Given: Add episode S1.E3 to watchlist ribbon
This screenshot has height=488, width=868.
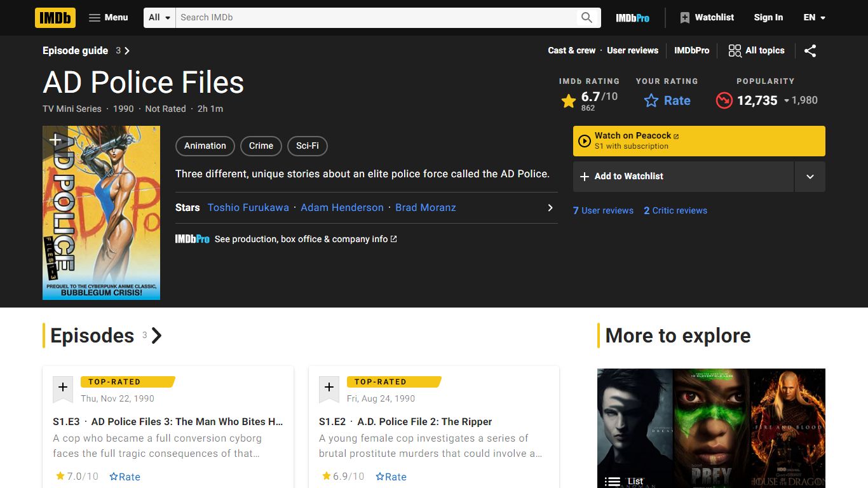Looking at the screenshot, I should [x=63, y=389].
